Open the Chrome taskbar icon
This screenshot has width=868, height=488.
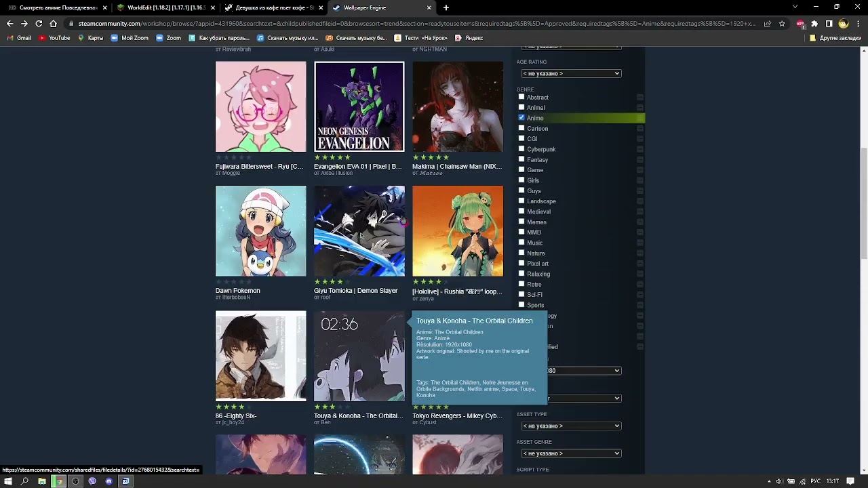(x=59, y=481)
